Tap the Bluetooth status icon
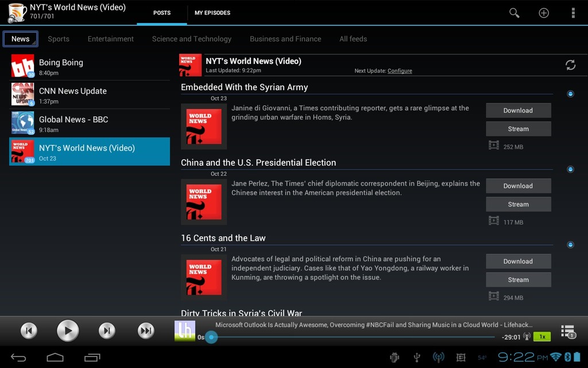This screenshot has width=588, height=368. 568,356
